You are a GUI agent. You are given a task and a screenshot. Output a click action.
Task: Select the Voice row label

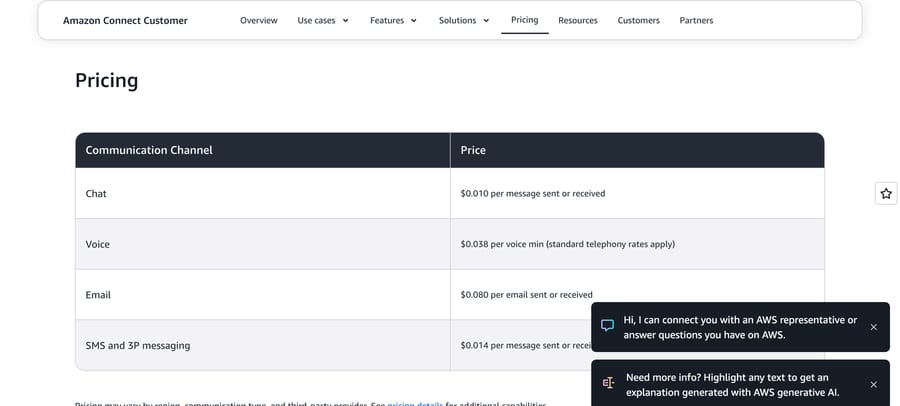(98, 244)
